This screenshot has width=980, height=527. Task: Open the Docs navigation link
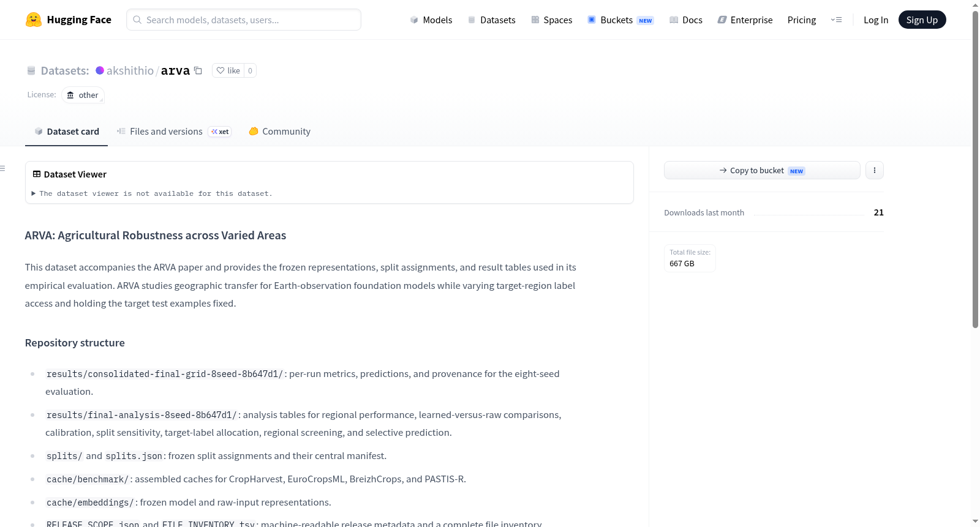[x=686, y=20]
